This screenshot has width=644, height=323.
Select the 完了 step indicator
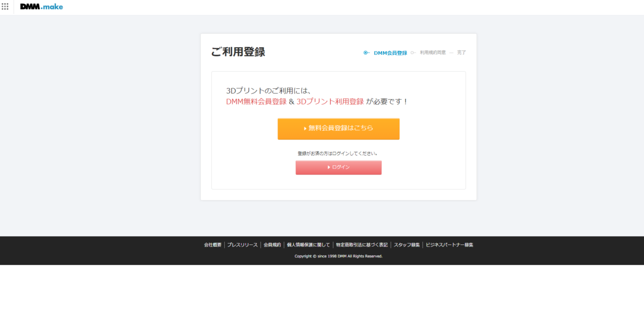coord(462,53)
